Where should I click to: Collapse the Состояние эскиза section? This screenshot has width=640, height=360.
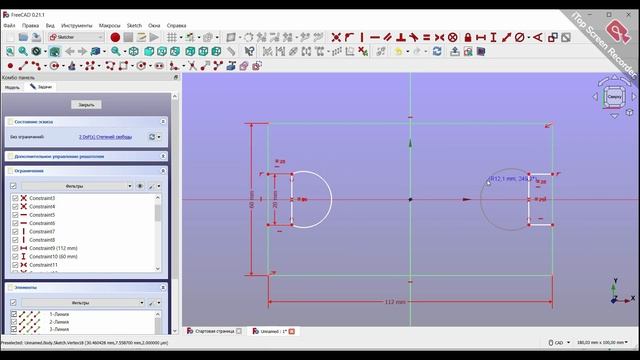[163, 122]
